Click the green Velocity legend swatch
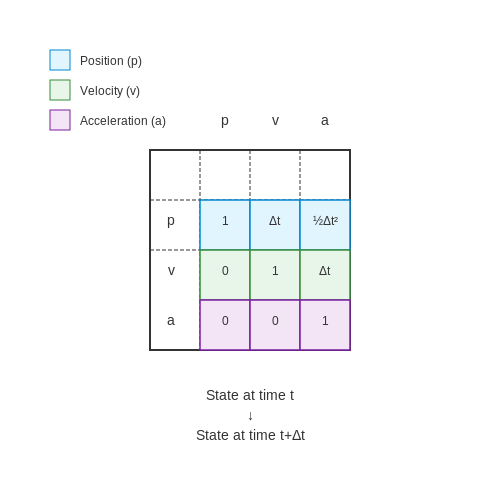This screenshot has height=500, width=500. 60,90
